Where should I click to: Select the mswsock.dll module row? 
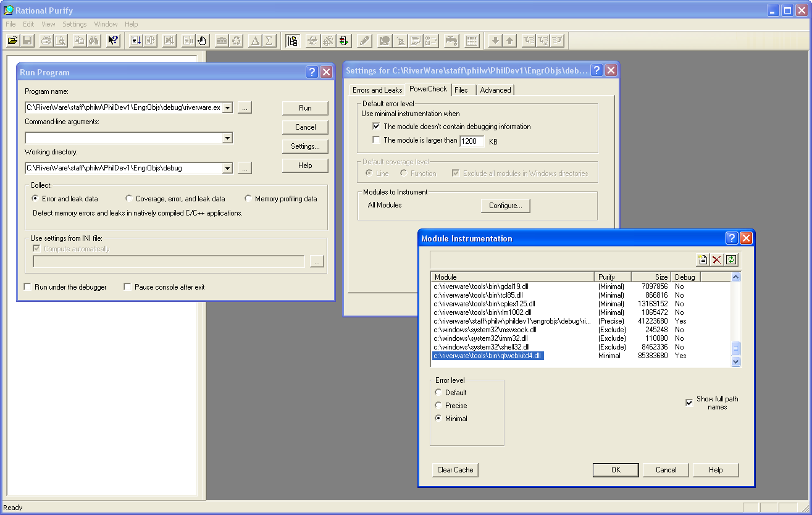(580, 330)
